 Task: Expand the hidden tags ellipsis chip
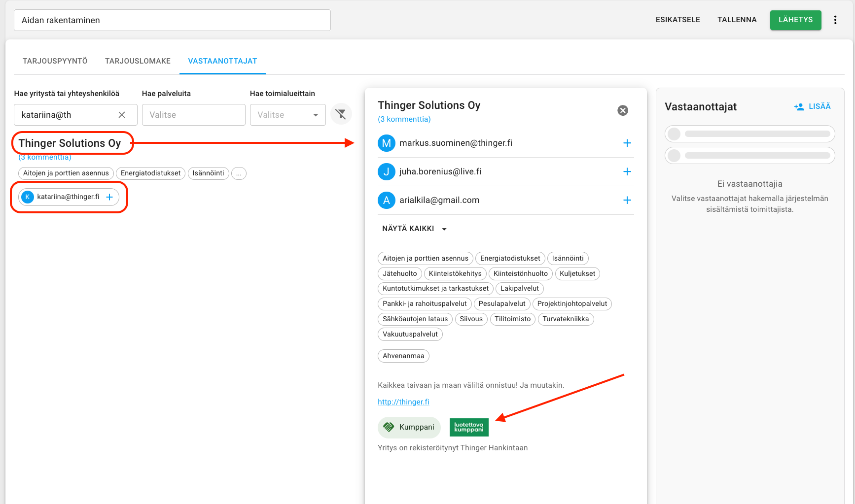pos(239,173)
